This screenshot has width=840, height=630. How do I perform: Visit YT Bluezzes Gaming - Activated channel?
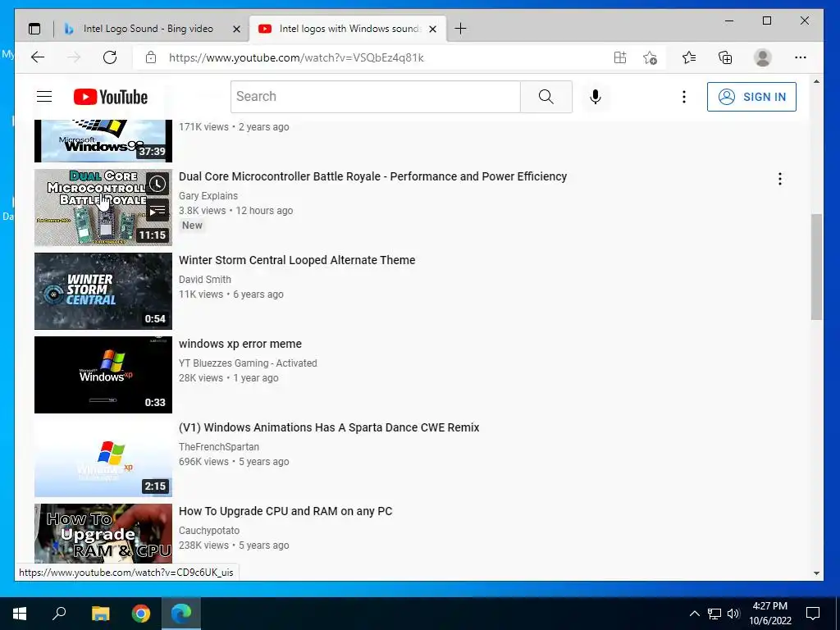tap(248, 363)
